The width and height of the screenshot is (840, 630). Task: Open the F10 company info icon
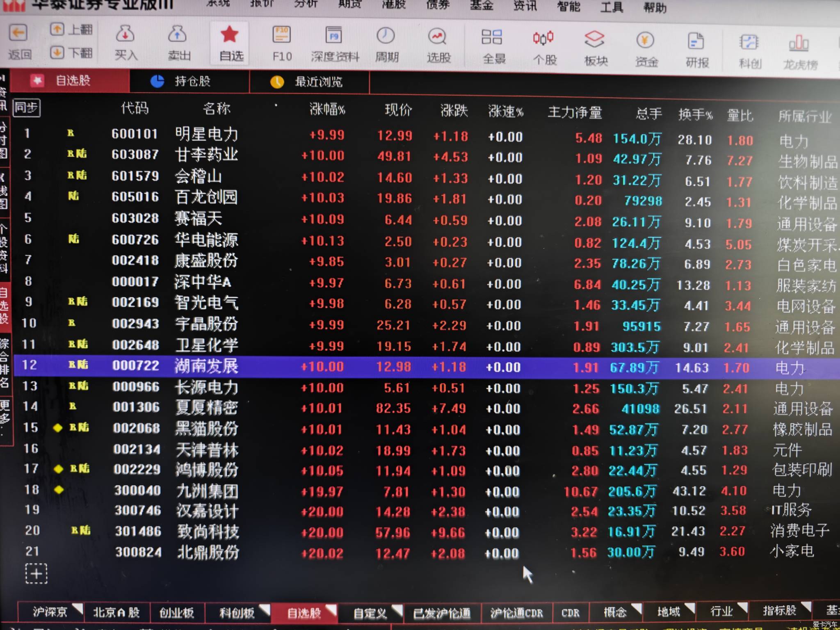coord(282,35)
